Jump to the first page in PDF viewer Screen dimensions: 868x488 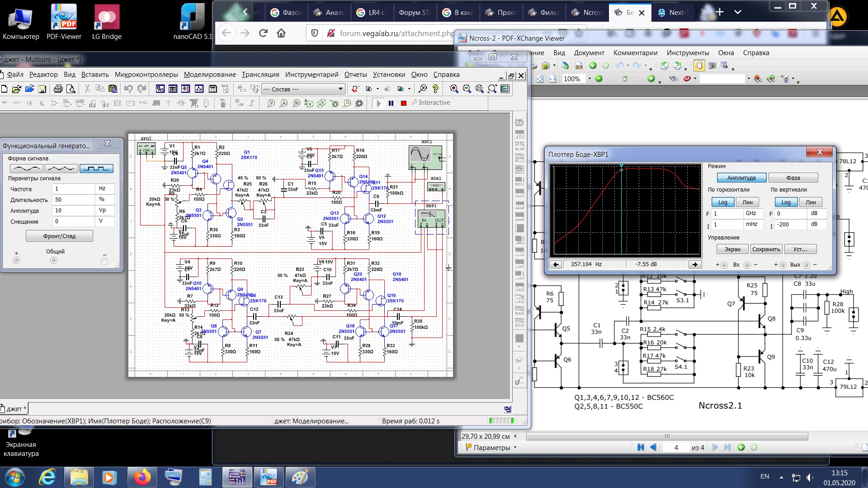tap(641, 447)
